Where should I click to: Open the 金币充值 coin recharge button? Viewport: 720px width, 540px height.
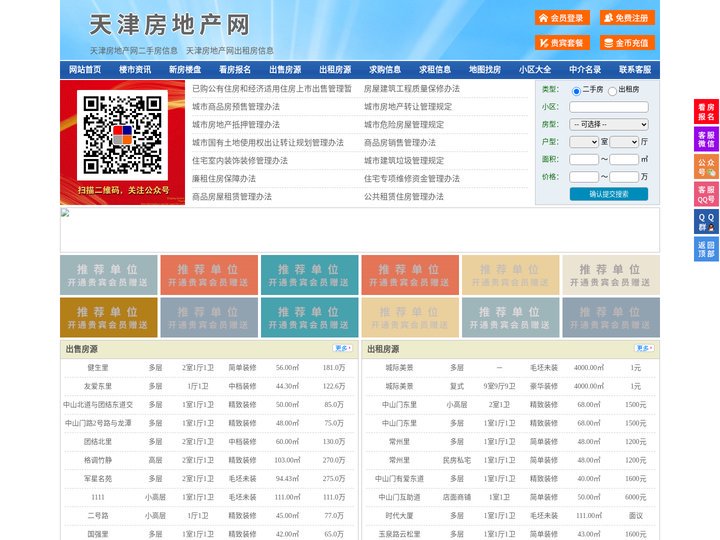[x=627, y=43]
